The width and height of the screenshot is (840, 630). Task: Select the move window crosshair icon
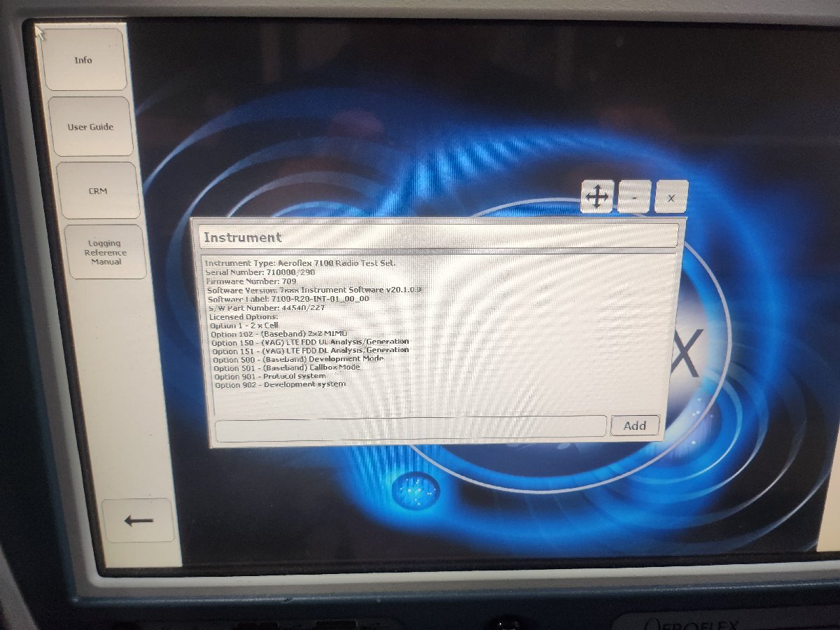(596, 197)
